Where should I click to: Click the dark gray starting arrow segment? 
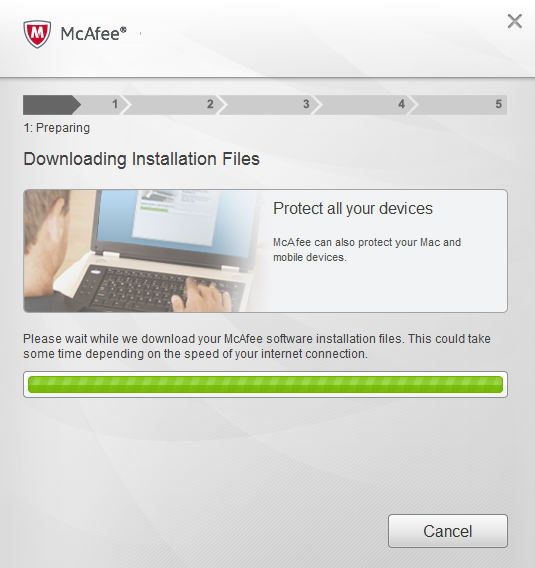[x=52, y=105]
